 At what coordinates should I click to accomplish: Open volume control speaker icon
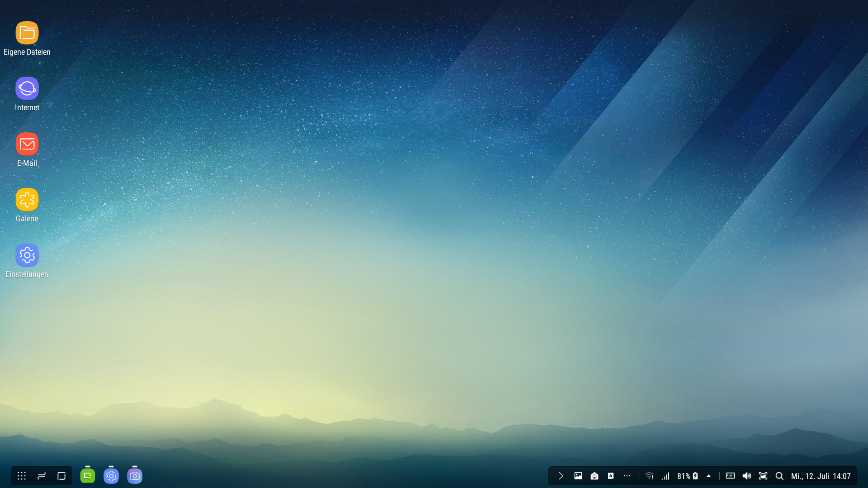(747, 476)
